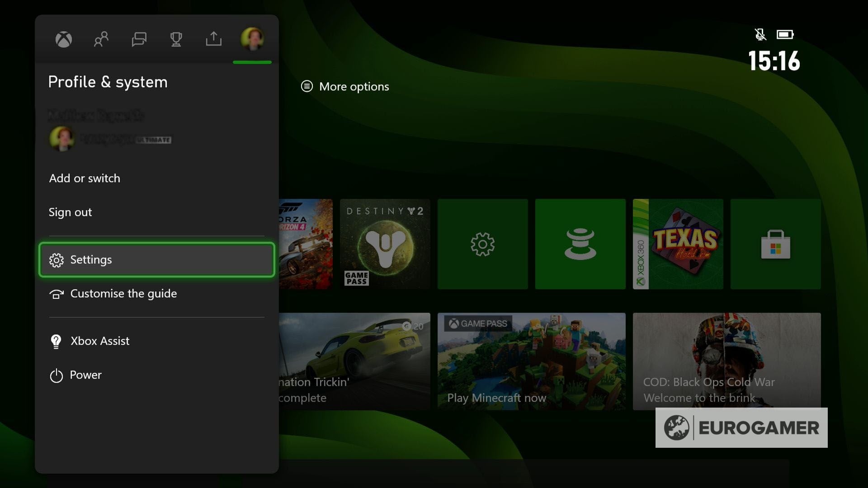Select Settings from the guide menu

click(x=90, y=260)
